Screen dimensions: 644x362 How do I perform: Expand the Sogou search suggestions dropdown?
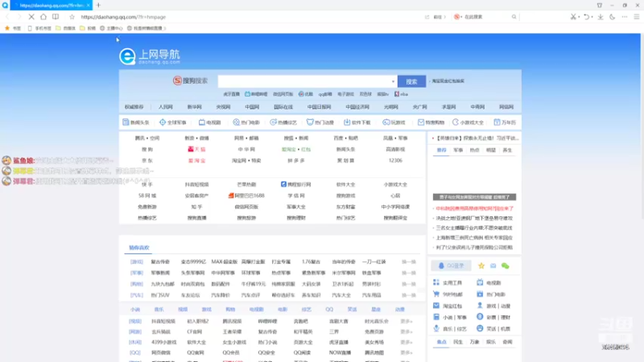point(393,81)
